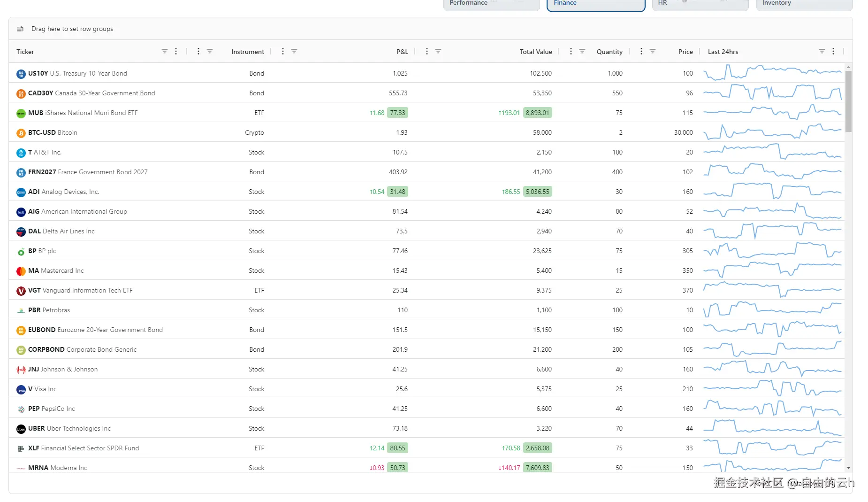Open the Ticker column filter
Viewport: 868px width, 502px height.
coord(165,51)
